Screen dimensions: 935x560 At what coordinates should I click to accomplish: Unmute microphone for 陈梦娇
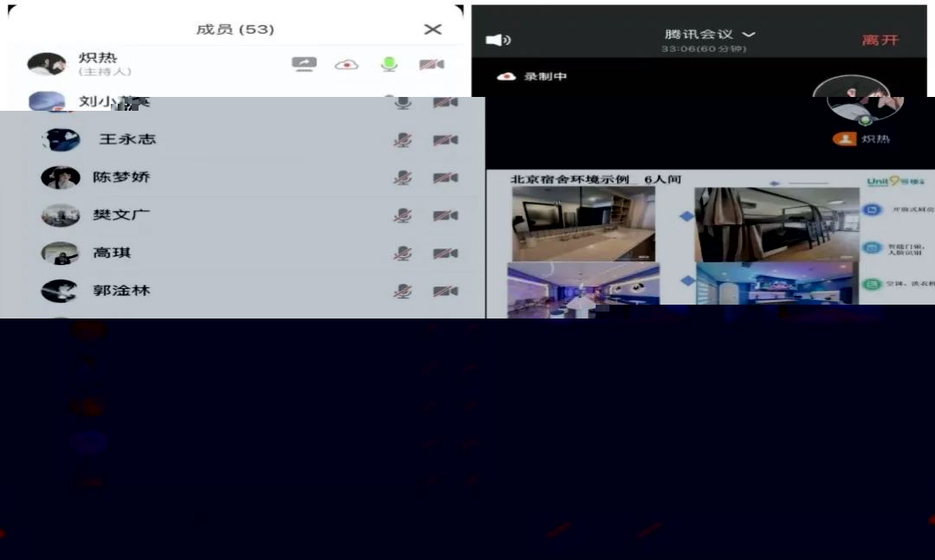[x=403, y=177]
